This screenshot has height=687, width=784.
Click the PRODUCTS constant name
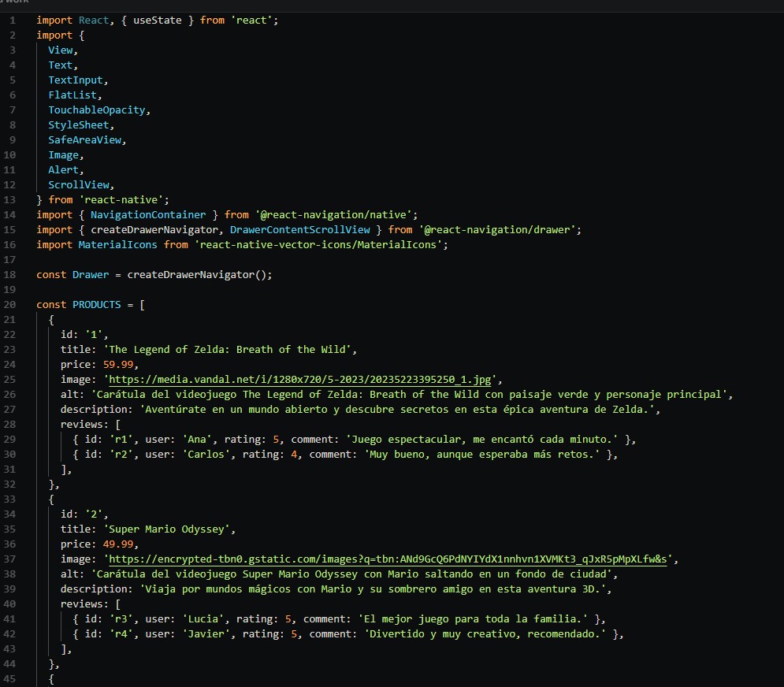(96, 304)
